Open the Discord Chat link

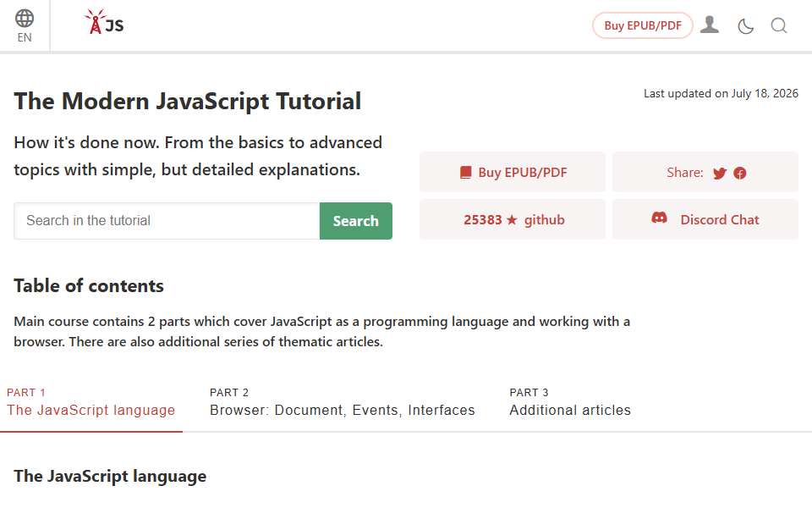(705, 220)
